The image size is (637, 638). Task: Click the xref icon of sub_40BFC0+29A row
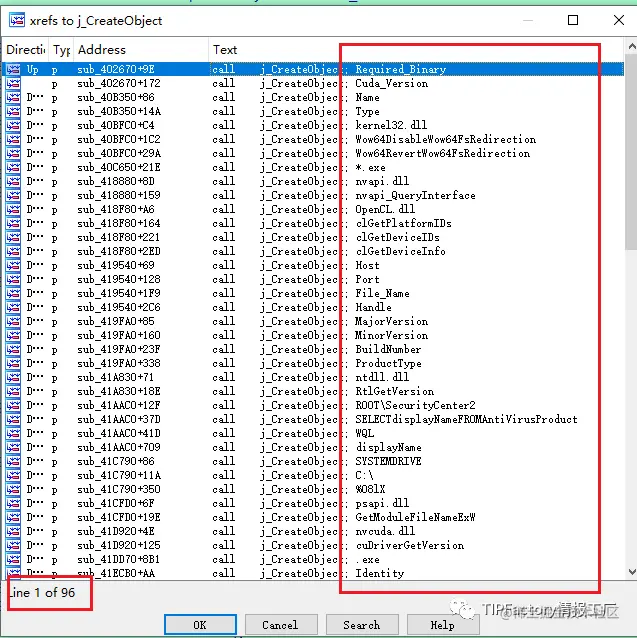[13, 153]
